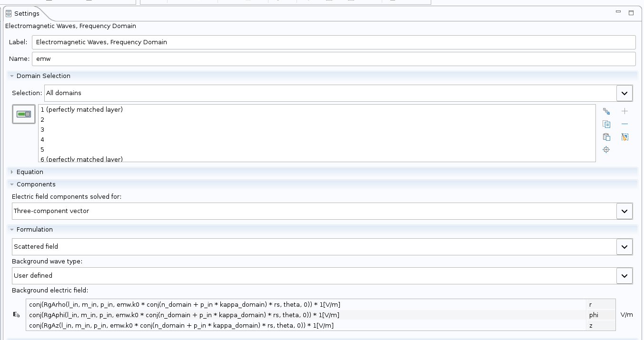Collapse the Domain Selection section
This screenshot has width=644, height=340.
click(x=12, y=76)
